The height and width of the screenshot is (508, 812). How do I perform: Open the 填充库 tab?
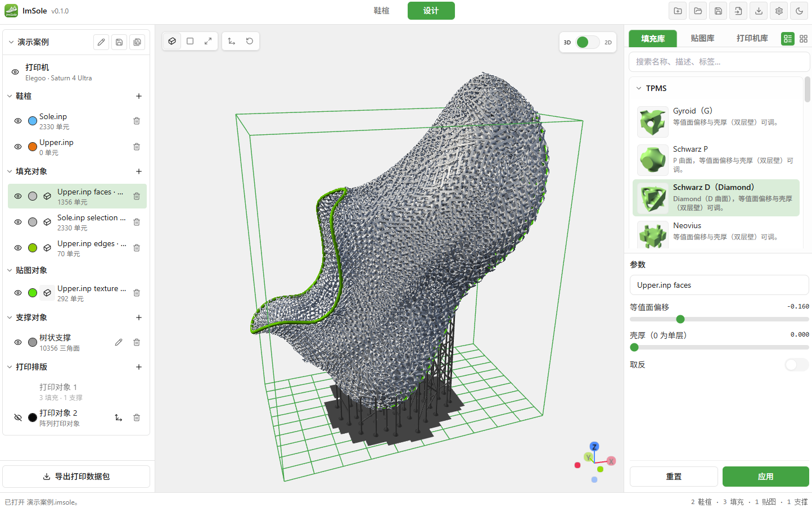click(653, 38)
